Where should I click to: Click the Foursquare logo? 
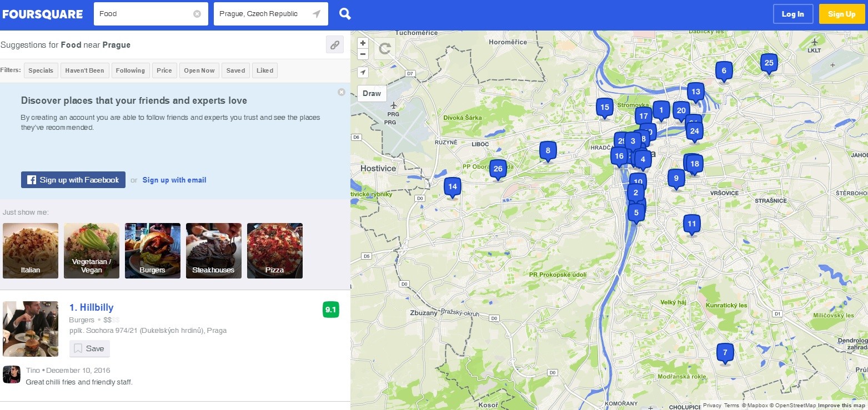coord(43,14)
